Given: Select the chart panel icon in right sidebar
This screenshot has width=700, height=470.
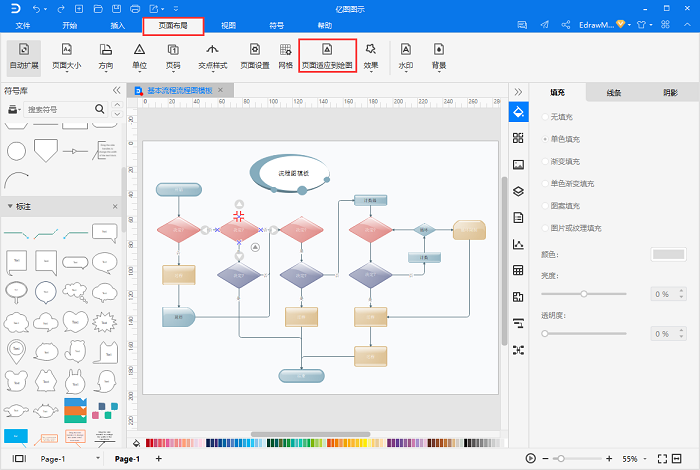Looking at the screenshot, I should 518,244.
